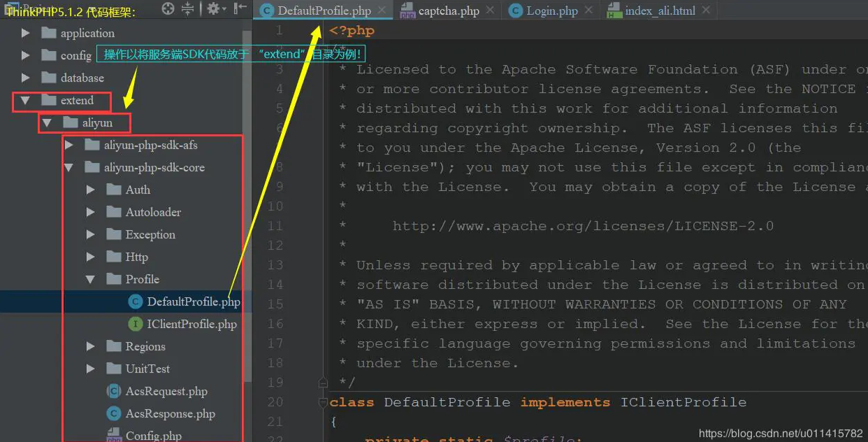Click the Apache license URL in the comment
Viewport: 868px width, 442px height.
click(583, 226)
